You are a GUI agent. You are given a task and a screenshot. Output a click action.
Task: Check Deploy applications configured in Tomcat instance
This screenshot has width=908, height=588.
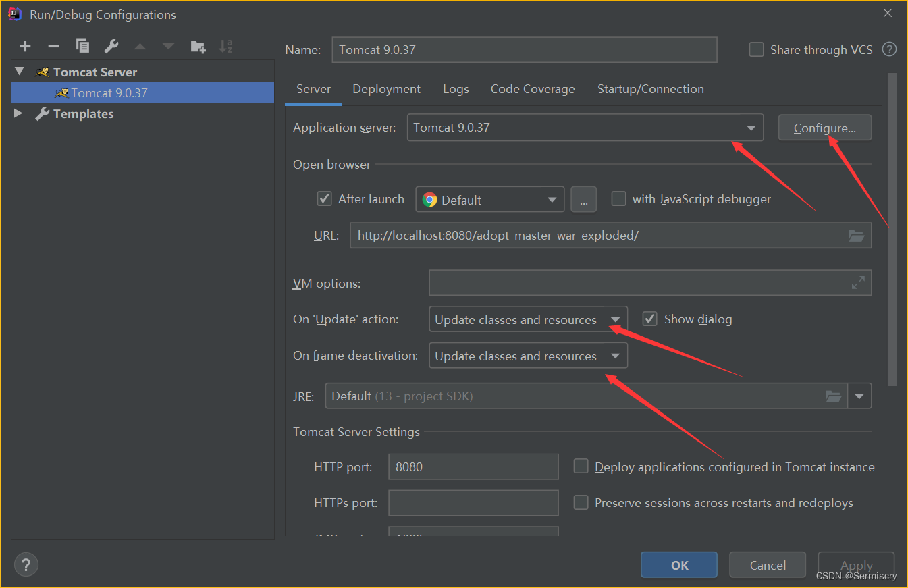[581, 466]
